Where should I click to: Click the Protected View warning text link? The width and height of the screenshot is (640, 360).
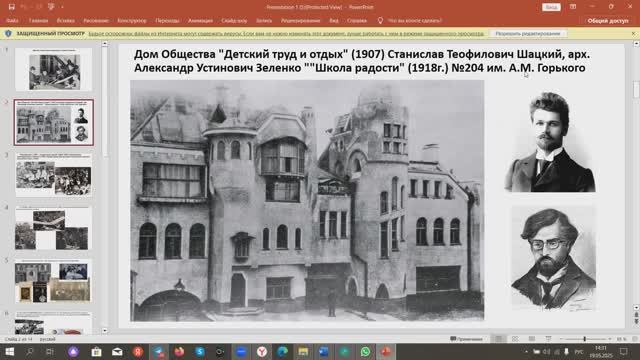[286, 33]
